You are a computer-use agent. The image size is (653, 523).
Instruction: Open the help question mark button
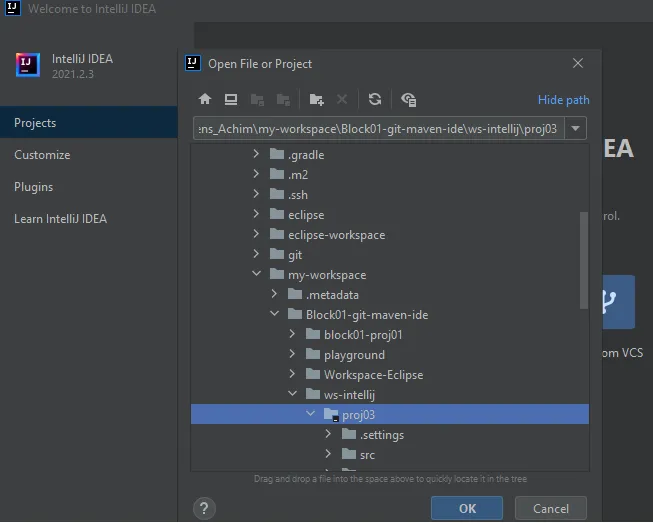pyautogui.click(x=204, y=508)
